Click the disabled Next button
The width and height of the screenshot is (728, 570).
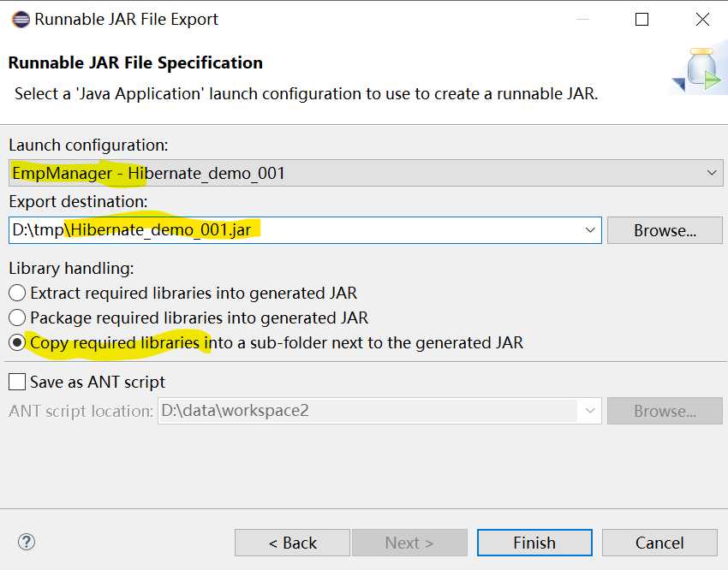click(409, 543)
